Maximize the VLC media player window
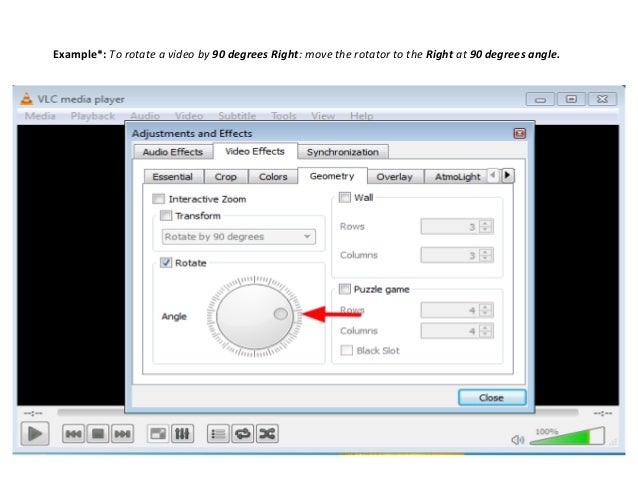 [x=571, y=99]
